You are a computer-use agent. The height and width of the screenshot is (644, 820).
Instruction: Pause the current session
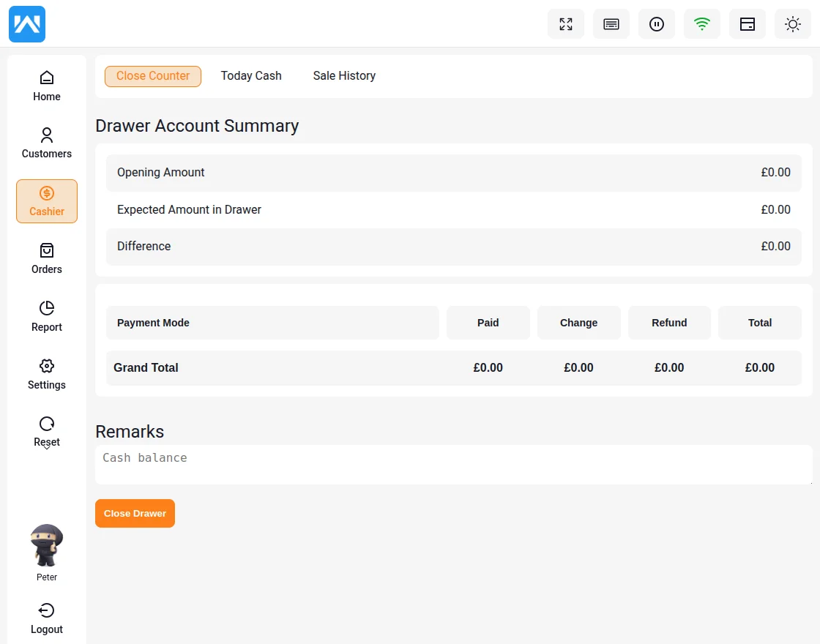point(657,23)
